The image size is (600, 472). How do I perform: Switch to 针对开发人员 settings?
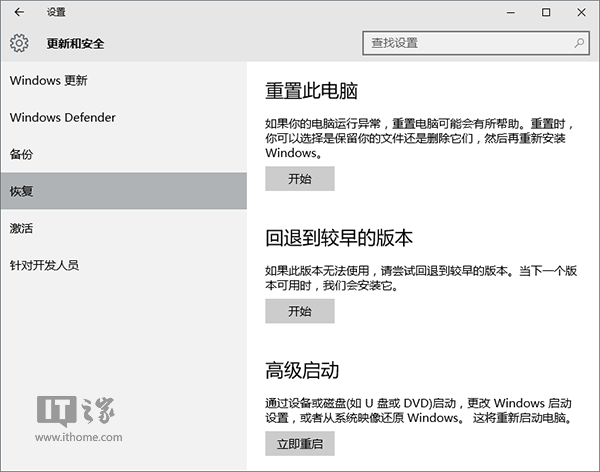[44, 265]
